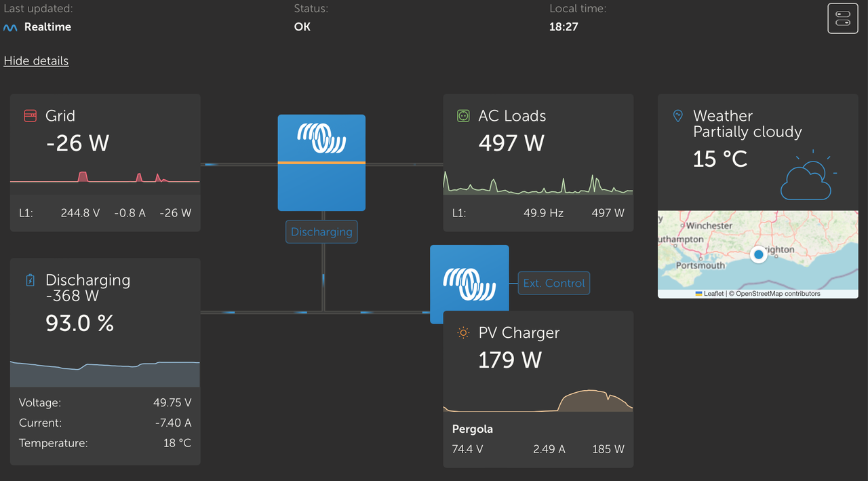This screenshot has width=868, height=481.
Task: Click the Realtime status text
Action: tap(47, 28)
